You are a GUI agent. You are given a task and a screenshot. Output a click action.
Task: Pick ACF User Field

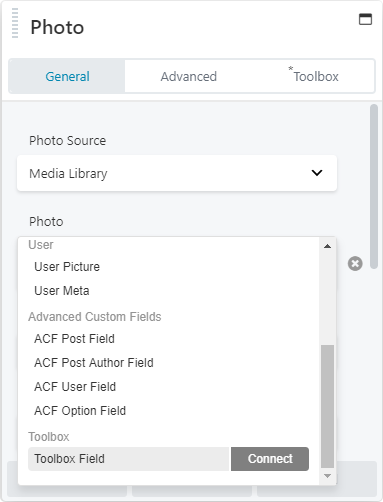75,387
